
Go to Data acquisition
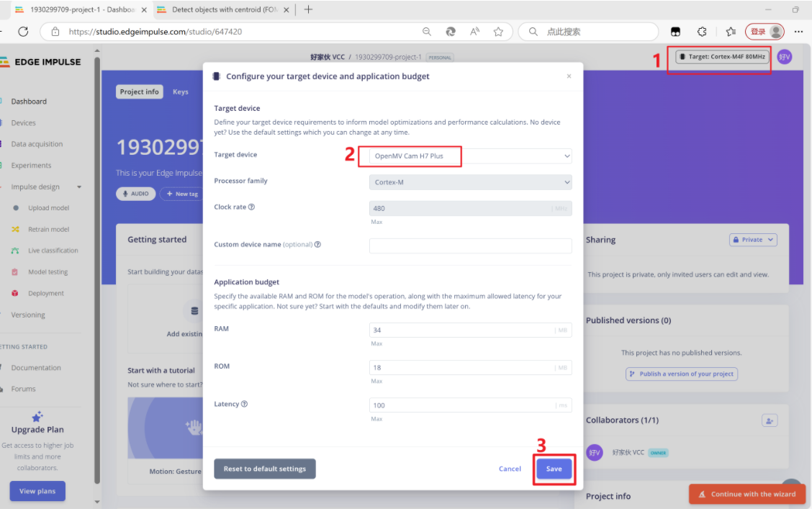(37, 144)
